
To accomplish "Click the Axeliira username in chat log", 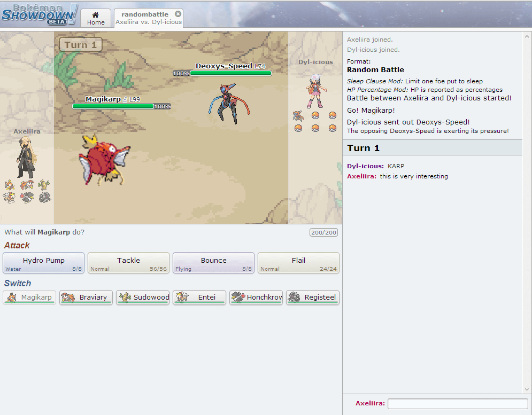I will [361, 176].
